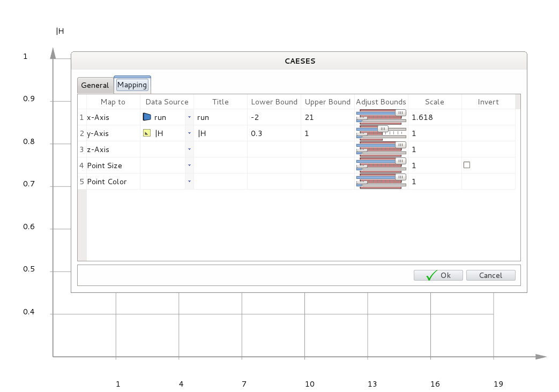This screenshot has height=392, width=559.
Task: Select the 'x-Axis' row label
Action: [x=98, y=117]
